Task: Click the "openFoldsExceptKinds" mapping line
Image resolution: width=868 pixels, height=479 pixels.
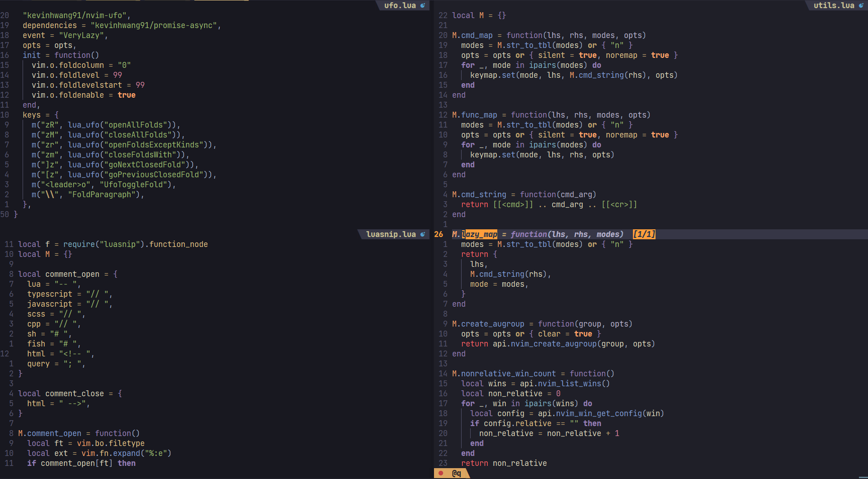Action: [x=124, y=145]
